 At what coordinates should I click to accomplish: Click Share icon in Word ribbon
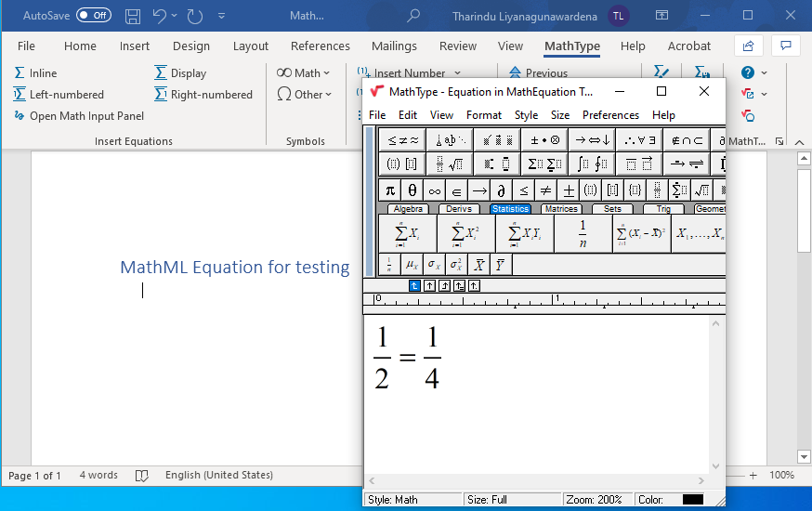point(748,46)
